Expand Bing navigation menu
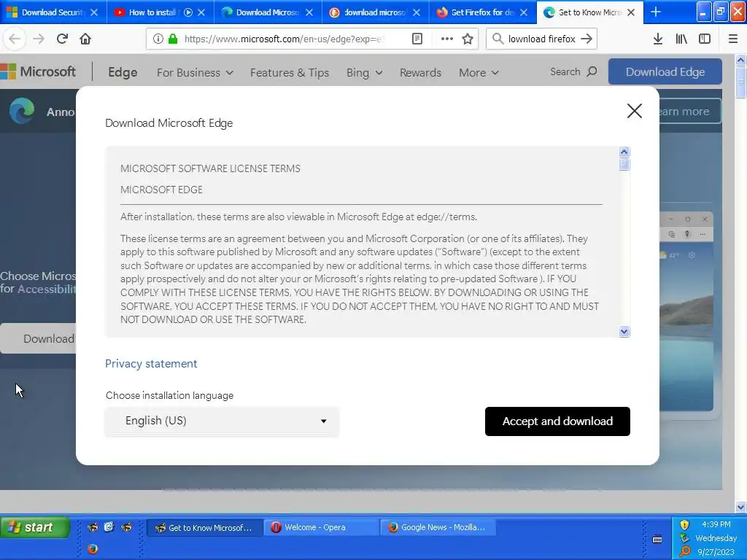This screenshot has width=747, height=560. point(365,73)
